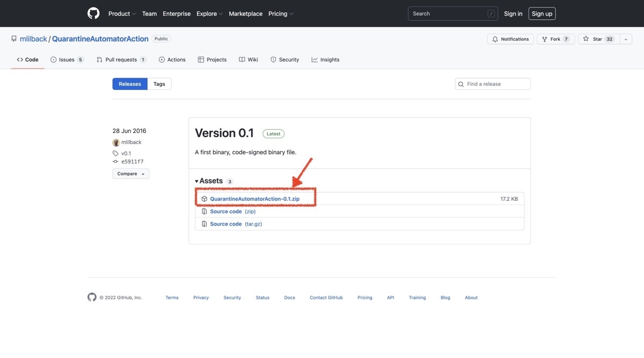
Task: Fork the repository
Action: coord(556,39)
